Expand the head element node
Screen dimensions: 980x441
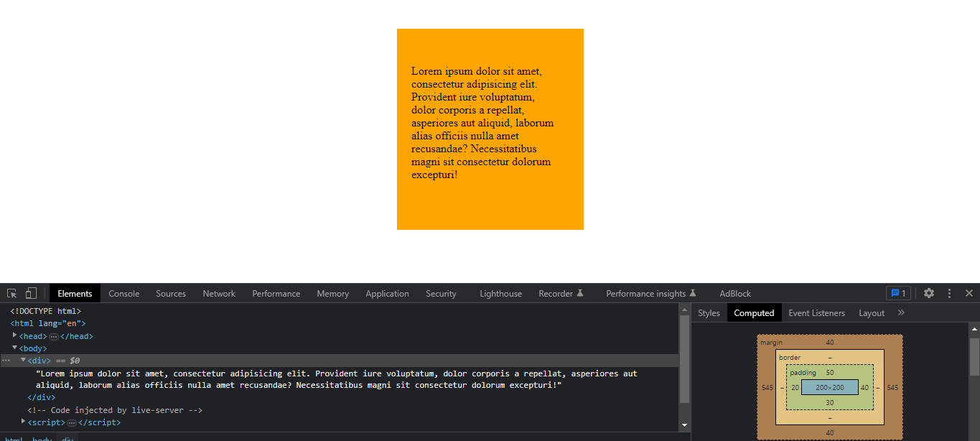15,335
